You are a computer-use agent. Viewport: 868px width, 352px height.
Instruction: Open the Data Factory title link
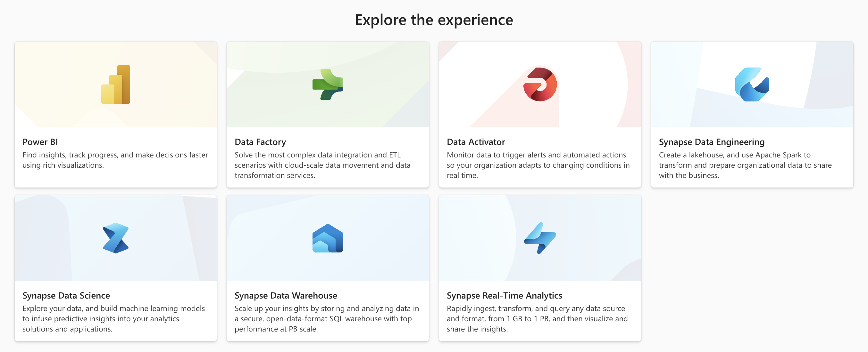point(260,142)
